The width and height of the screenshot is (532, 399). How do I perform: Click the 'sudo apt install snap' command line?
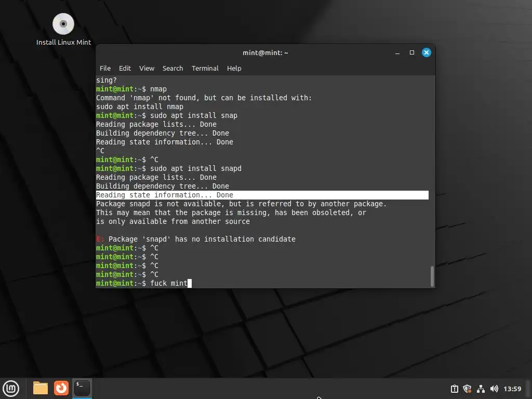[x=167, y=116]
